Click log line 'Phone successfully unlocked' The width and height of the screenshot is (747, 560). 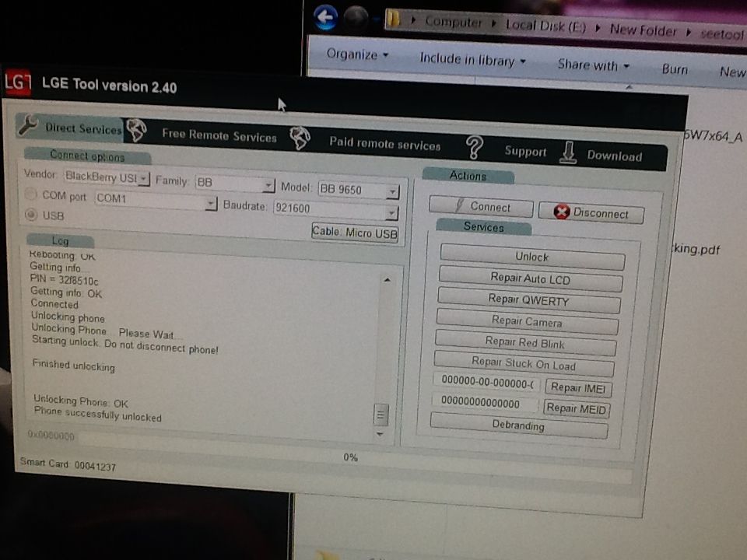(x=98, y=414)
